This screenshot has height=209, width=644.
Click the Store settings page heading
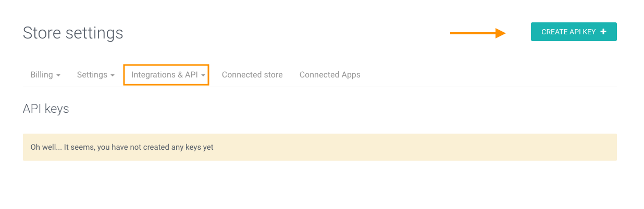(73, 33)
